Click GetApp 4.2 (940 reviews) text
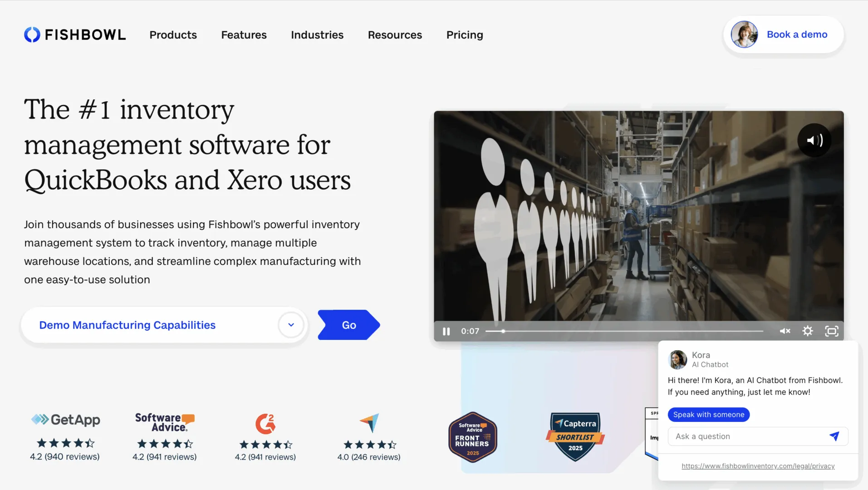The image size is (868, 490). [65, 456]
